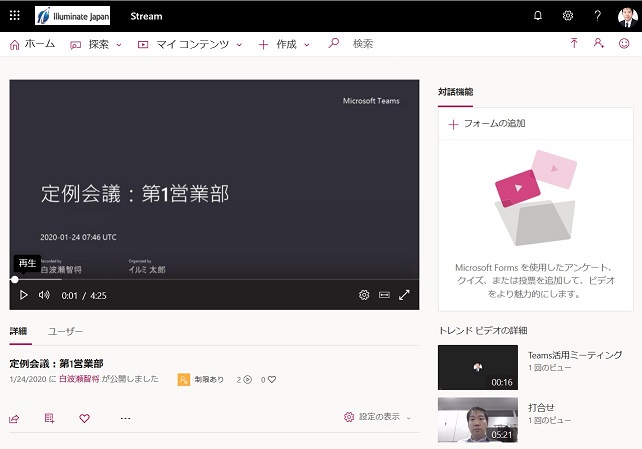Viewport: 642px width, 449px height.
Task: Click the 制限あり permission icon
Action: pyautogui.click(x=183, y=379)
